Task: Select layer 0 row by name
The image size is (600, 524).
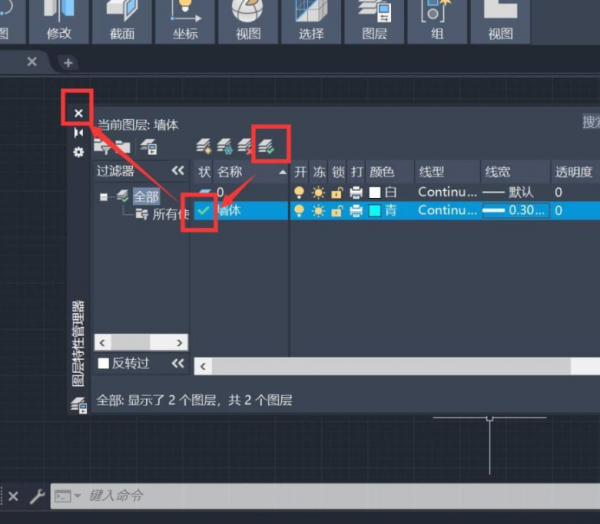Action: pyautogui.click(x=220, y=192)
